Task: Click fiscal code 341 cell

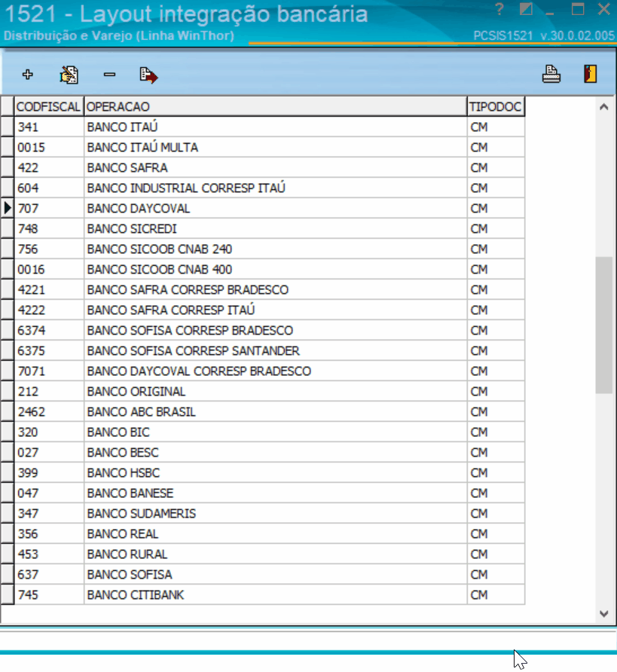Action: tap(49, 127)
